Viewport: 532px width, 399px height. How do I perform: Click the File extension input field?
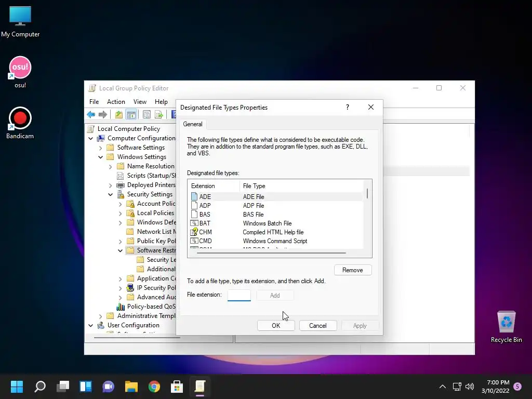tap(239, 295)
